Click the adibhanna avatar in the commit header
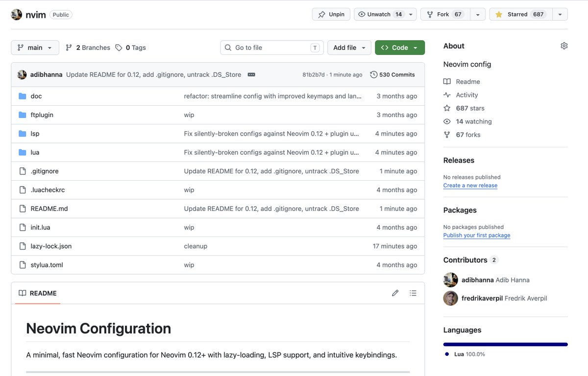This screenshot has width=588, height=376. coord(22,75)
